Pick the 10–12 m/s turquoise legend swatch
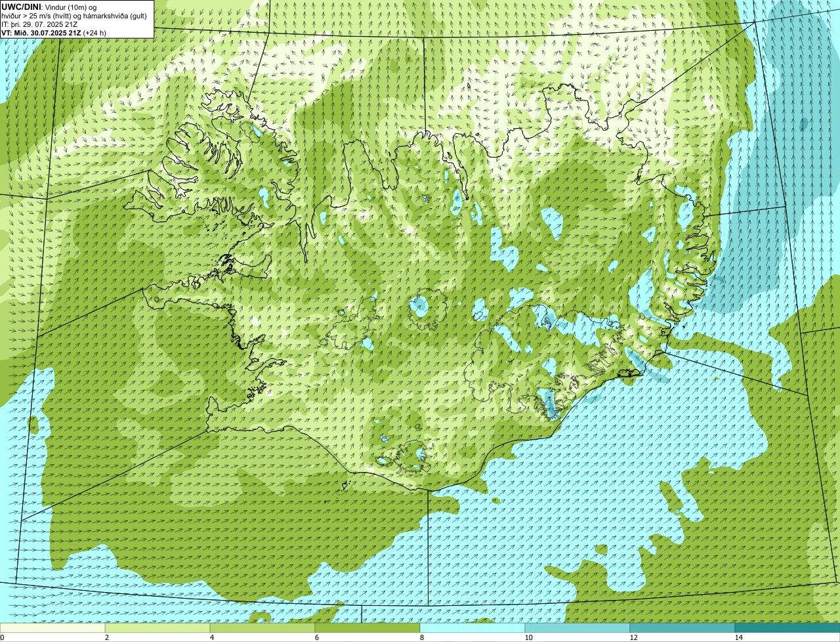Screen dimensions: 840x642 pos(577,628)
